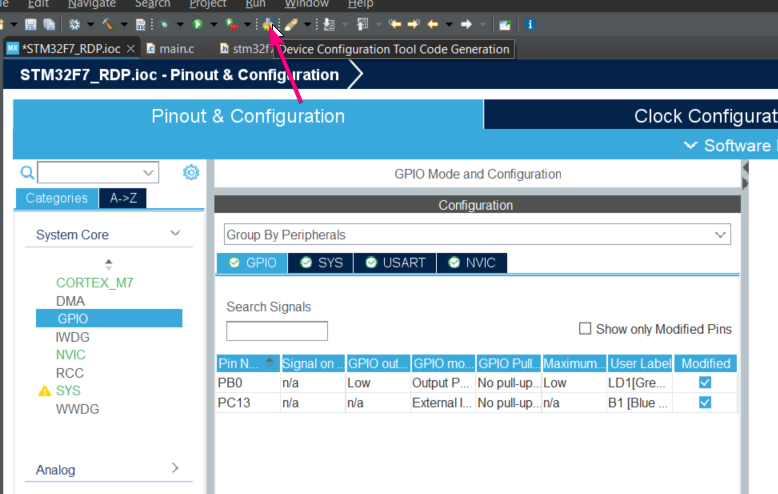Open the USART configuration tab
Screen dimensions: 778x494
(395, 263)
